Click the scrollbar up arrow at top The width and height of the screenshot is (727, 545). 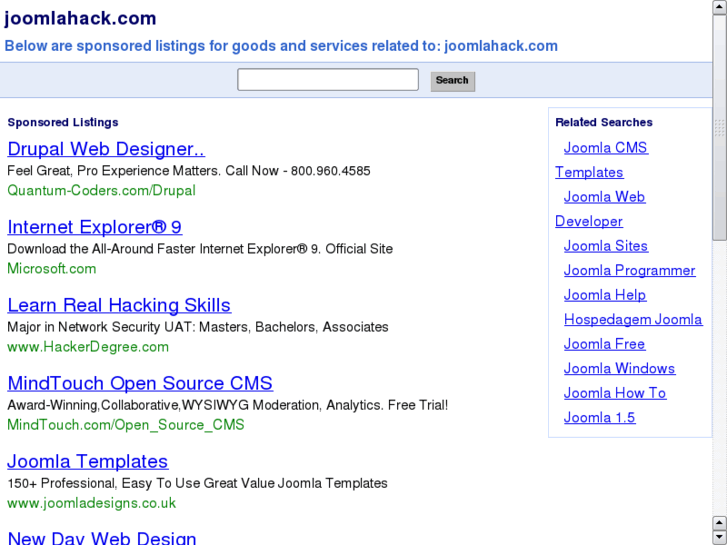coord(720,7)
